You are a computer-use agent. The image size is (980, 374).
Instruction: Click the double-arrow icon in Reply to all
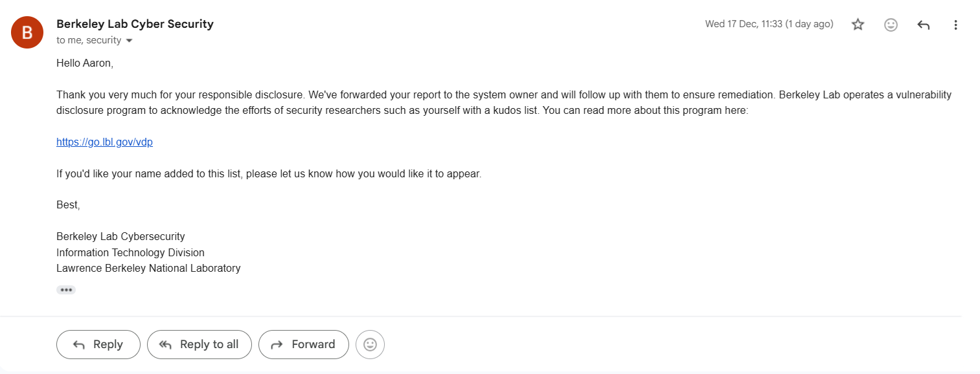(x=164, y=344)
